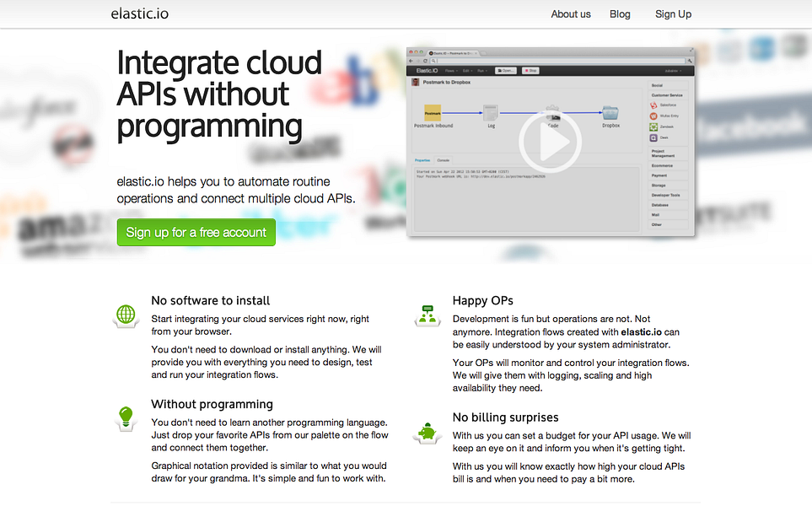Viewport: 812px width, 506px height.
Task: Click the Postmark Inbound node in video preview
Action: [x=433, y=113]
